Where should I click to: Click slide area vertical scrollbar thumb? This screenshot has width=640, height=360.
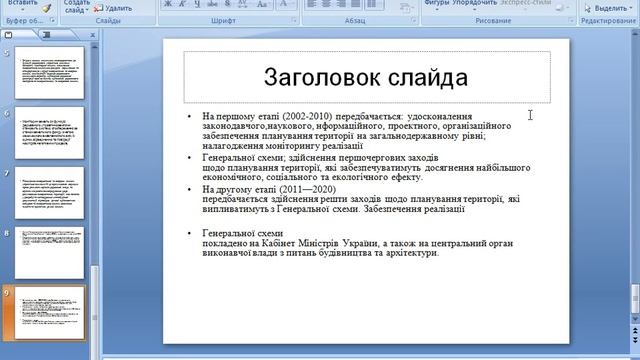click(635, 298)
